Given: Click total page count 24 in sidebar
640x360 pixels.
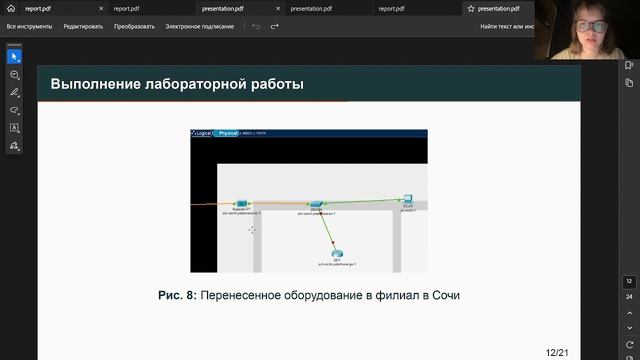Looking at the screenshot, I should [629, 297].
